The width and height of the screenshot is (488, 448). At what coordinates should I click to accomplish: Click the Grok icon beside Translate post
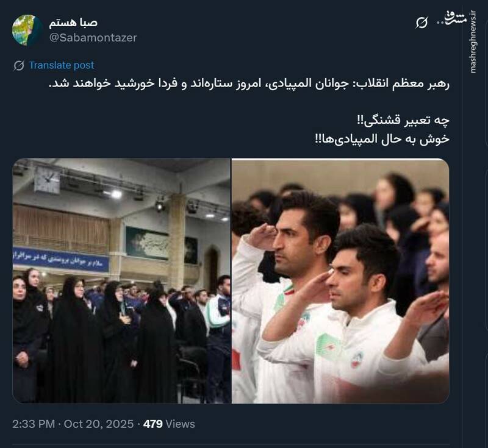pos(19,66)
